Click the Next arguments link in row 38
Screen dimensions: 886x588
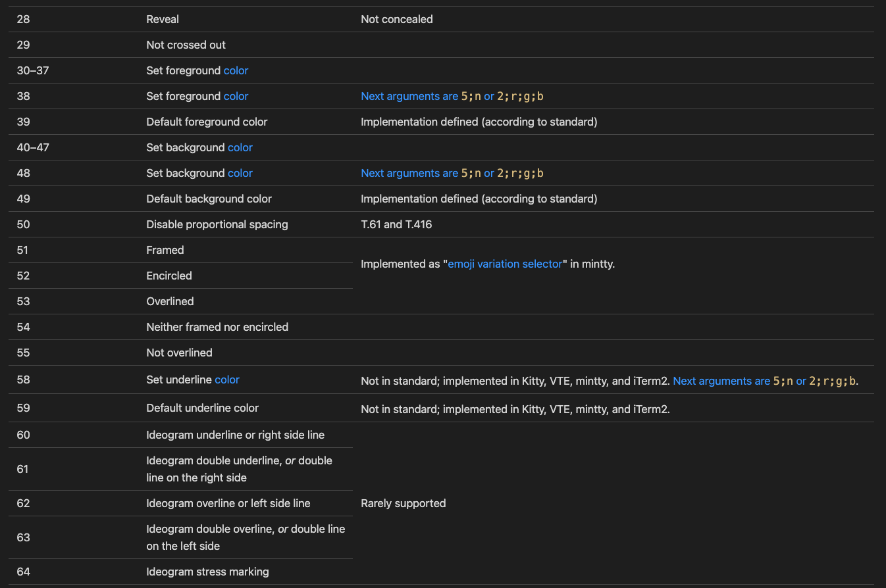click(409, 97)
